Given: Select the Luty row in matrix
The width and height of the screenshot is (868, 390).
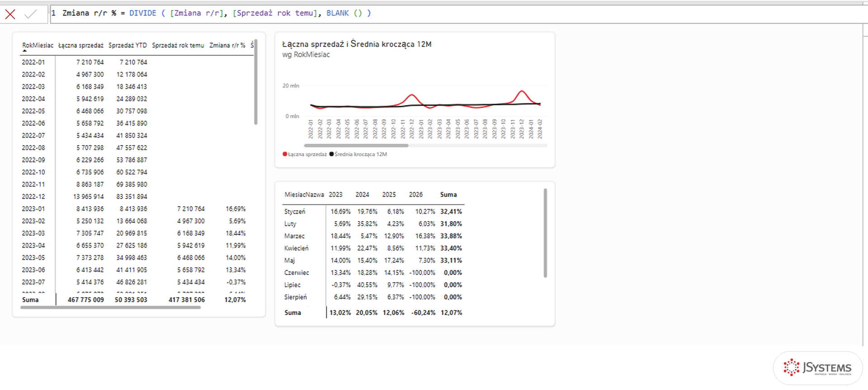Looking at the screenshot, I should [x=290, y=224].
